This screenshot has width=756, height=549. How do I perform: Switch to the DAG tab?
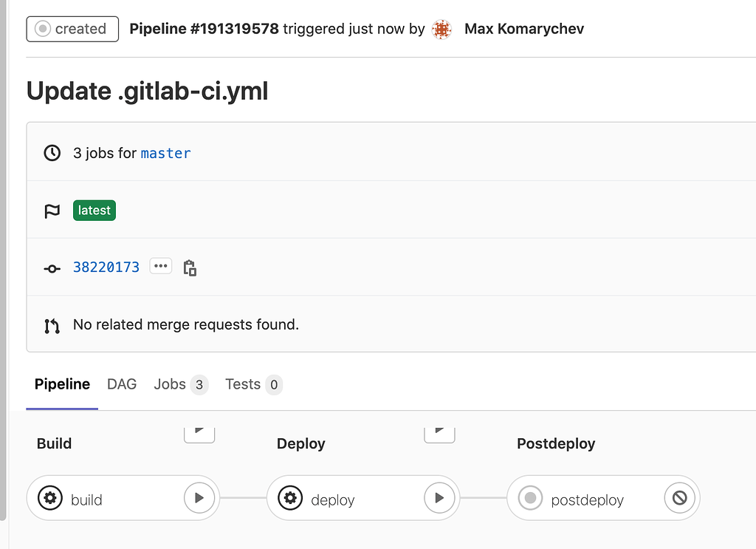tap(121, 384)
